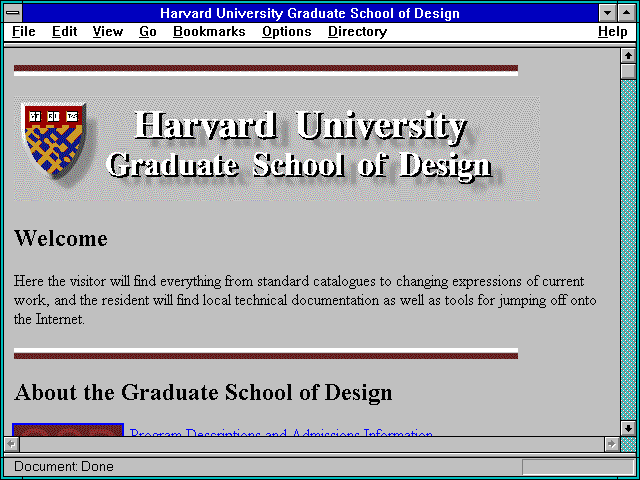Click the paragraph starting 'Here the visitor will find'
Screen dimensions: 640x480
pyautogui.click(x=305, y=300)
